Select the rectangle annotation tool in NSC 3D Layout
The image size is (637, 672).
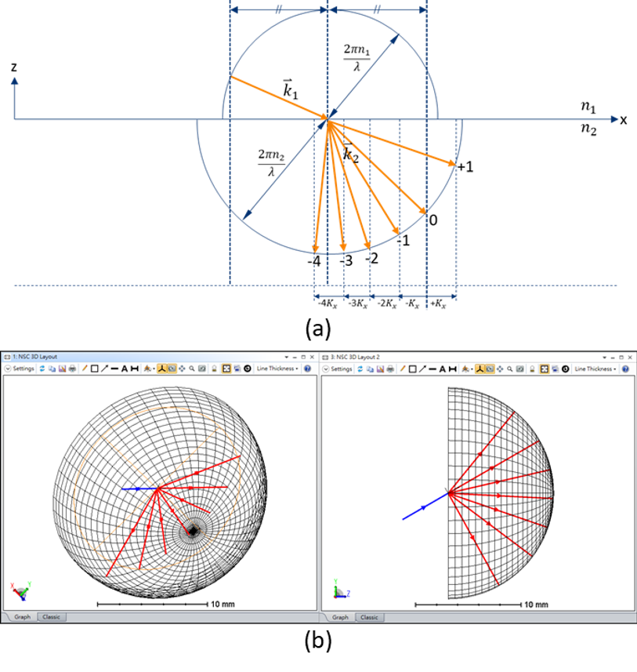pyautogui.click(x=94, y=369)
